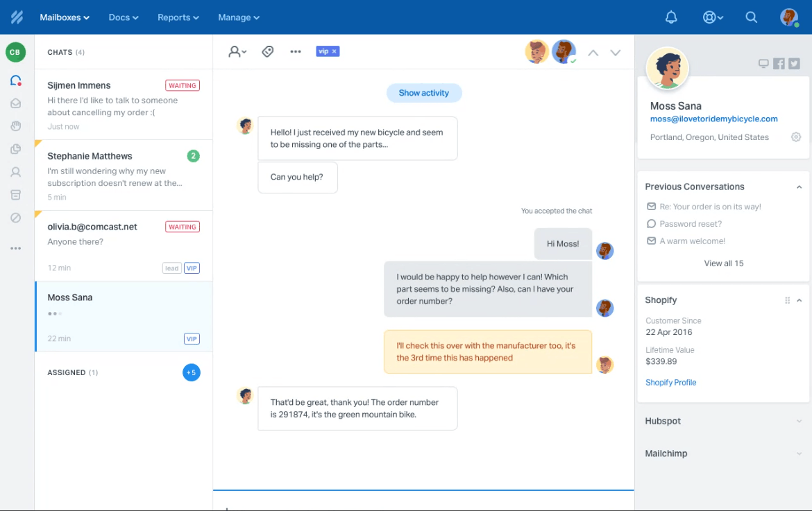The height and width of the screenshot is (511, 812).
Task: Open the user profile avatar menu
Action: coord(789,17)
